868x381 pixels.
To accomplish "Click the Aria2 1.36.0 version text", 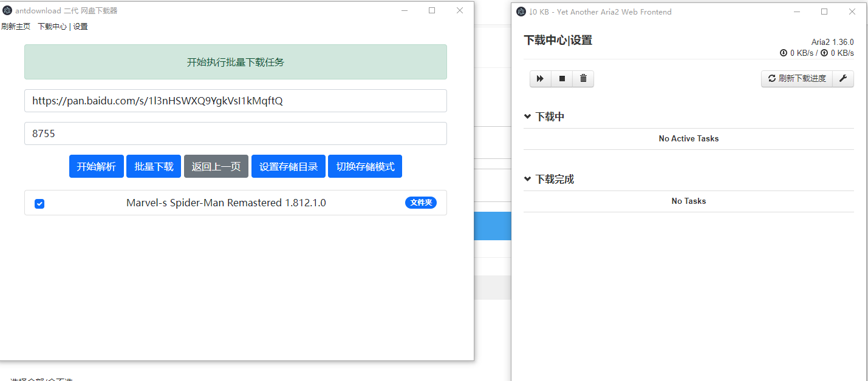I will coord(833,42).
